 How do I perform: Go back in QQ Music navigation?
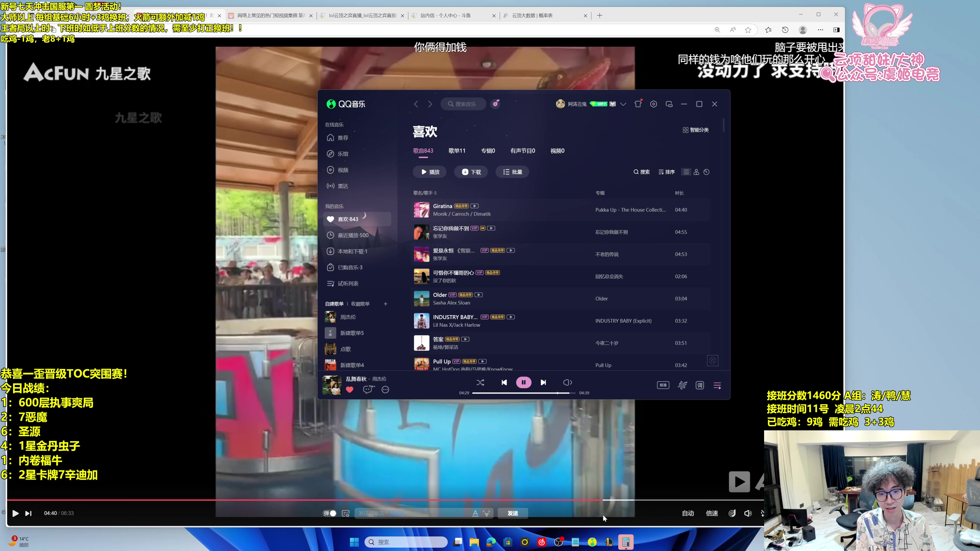(416, 104)
